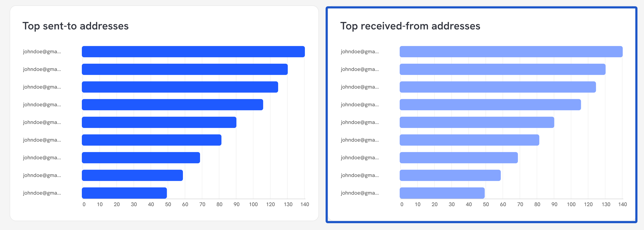
Task: Click received-from bar ending at 130
Action: tap(502, 69)
